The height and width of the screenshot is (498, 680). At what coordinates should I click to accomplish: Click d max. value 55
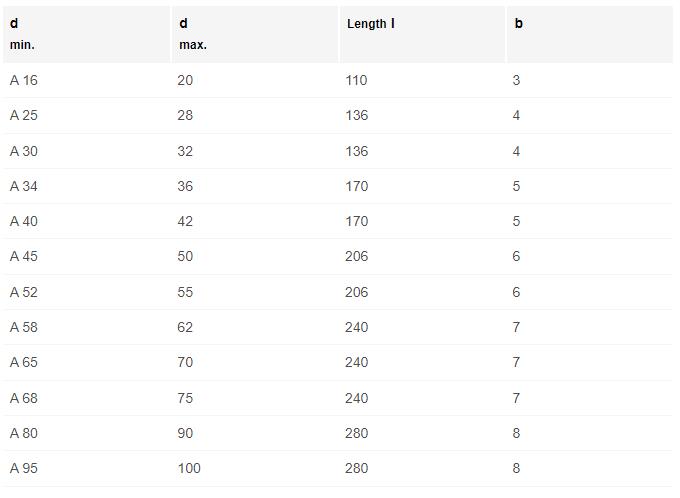pyautogui.click(x=185, y=292)
